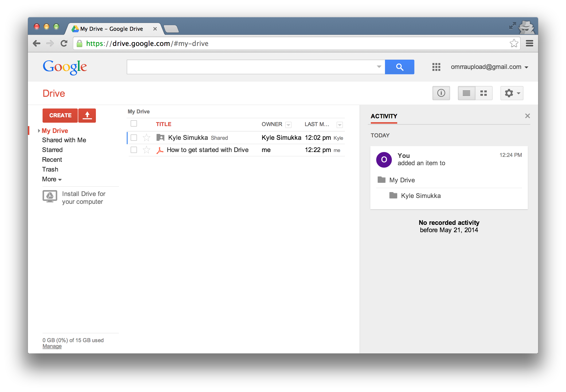Open How to get started with Drive
The height and width of the screenshot is (392, 566).
(x=208, y=150)
